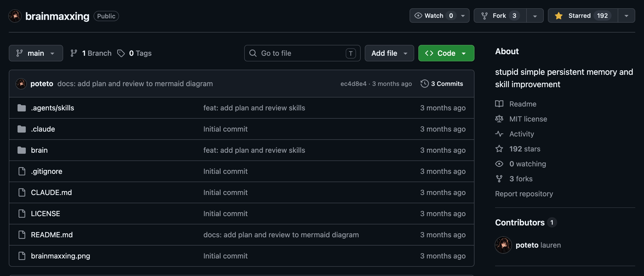
Task: Click Report repository
Action: coord(524,194)
